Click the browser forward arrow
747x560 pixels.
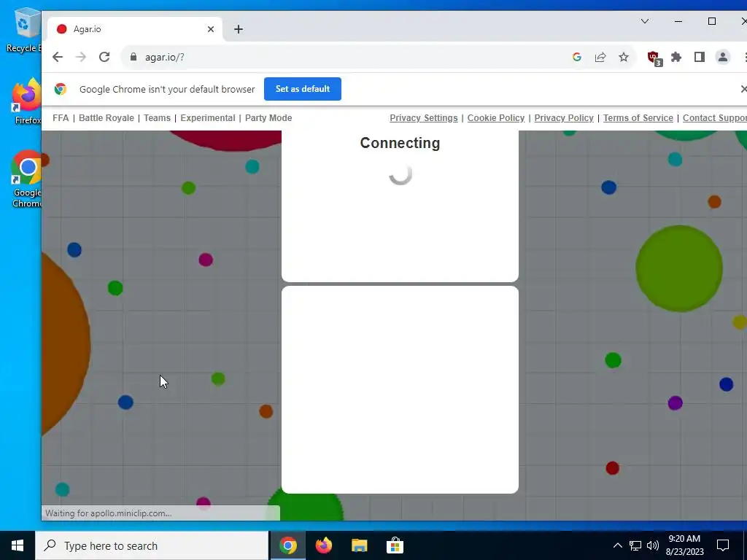pos(81,57)
